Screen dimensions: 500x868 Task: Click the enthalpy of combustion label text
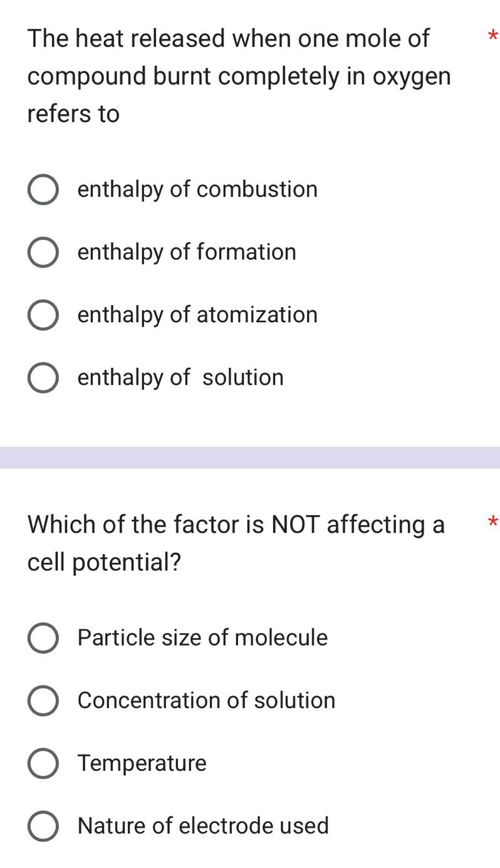click(197, 189)
